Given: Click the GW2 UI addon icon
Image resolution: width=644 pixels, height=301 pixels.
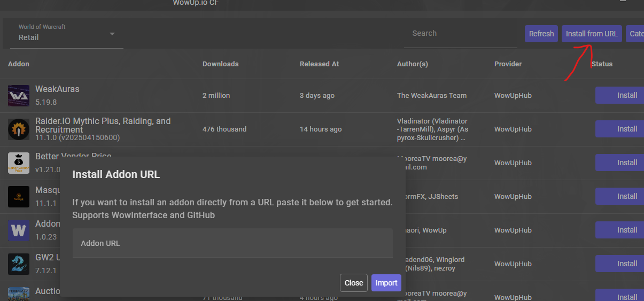Looking at the screenshot, I should point(19,264).
